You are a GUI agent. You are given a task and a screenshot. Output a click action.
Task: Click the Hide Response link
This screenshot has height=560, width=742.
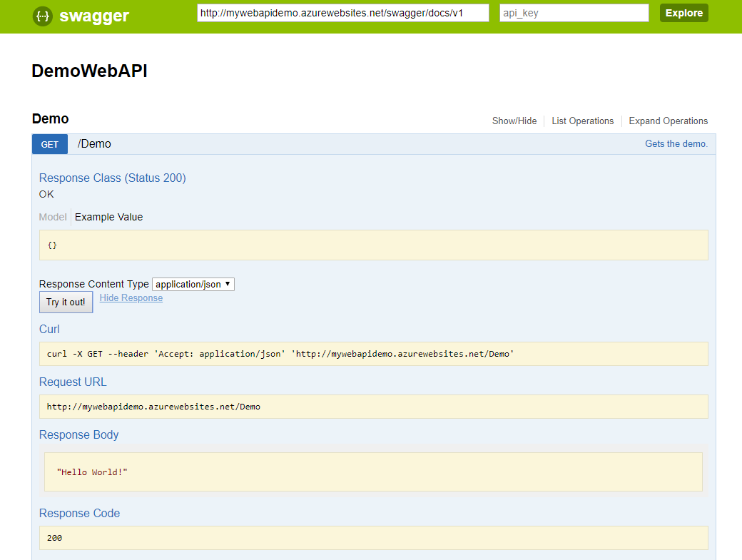(131, 298)
